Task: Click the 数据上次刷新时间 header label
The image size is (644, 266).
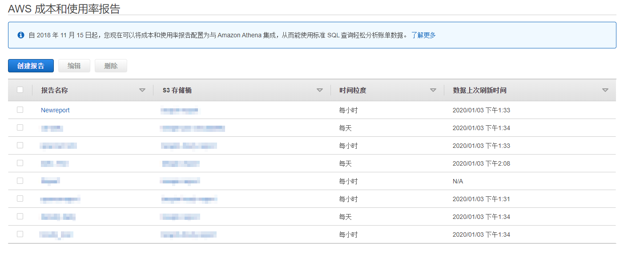Action: click(479, 90)
